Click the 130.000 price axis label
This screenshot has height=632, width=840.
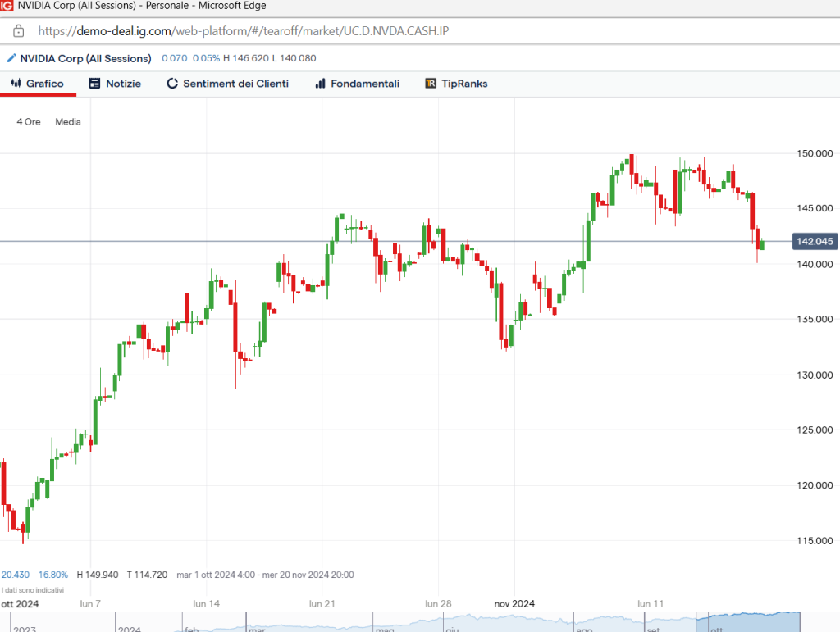coord(815,375)
